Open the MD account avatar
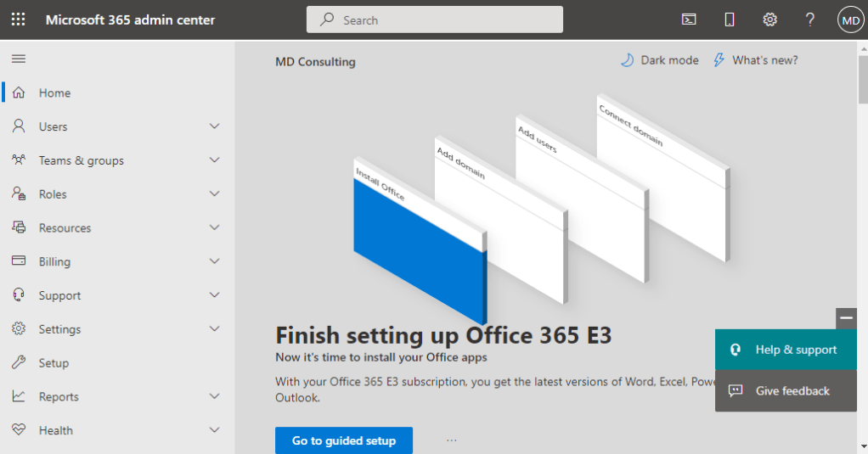 coord(850,20)
